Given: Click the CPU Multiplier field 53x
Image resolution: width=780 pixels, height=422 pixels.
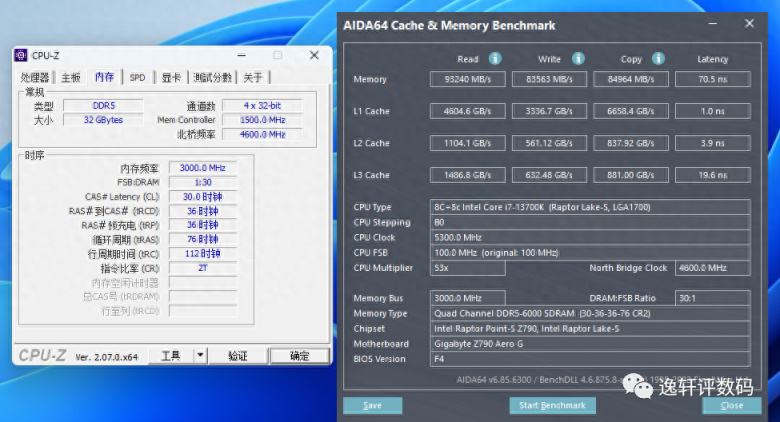Looking at the screenshot, I should pyautogui.click(x=468, y=268).
